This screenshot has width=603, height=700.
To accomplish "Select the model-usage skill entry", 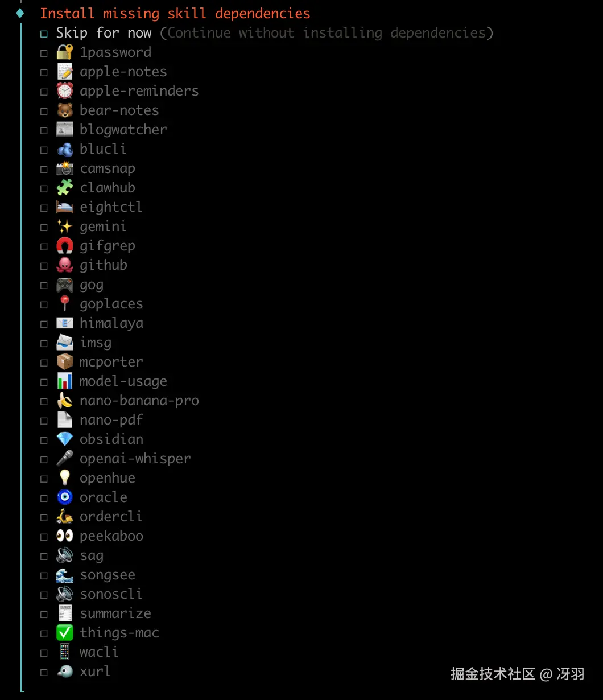I will 123,381.
